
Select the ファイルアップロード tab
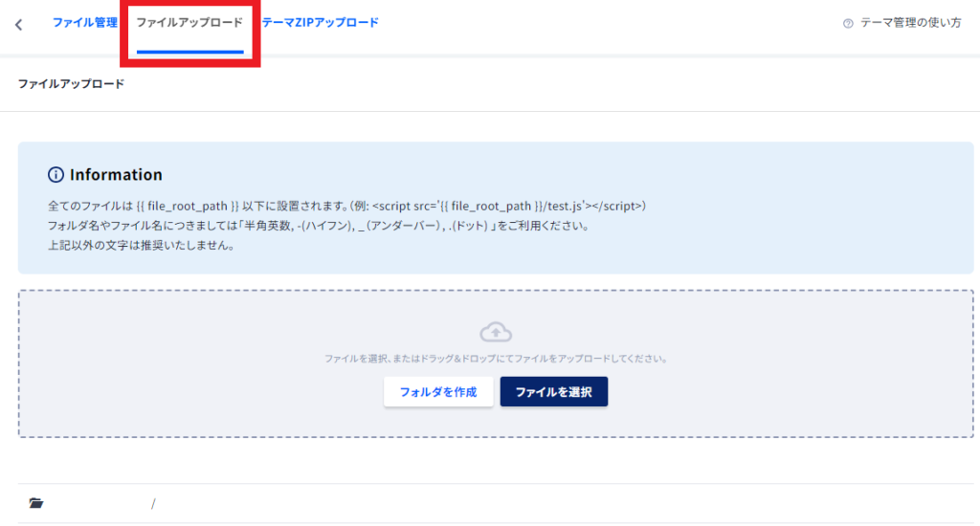(189, 22)
